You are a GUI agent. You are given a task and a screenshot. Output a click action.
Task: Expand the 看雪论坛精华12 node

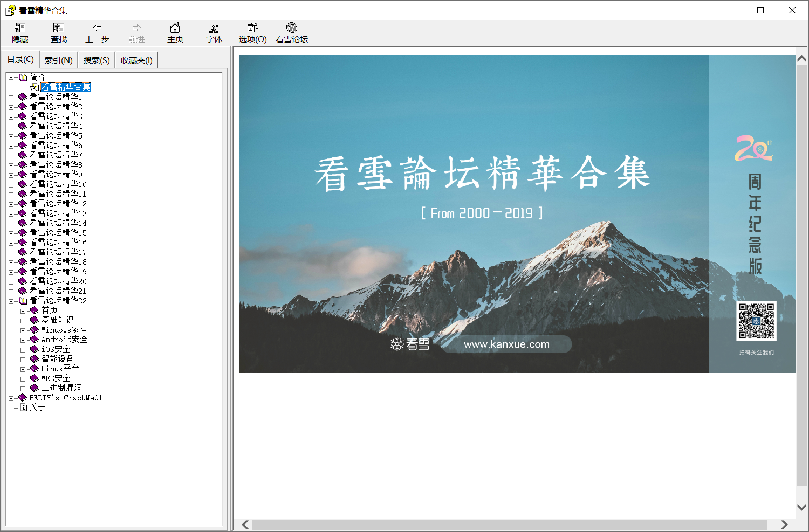(11, 204)
